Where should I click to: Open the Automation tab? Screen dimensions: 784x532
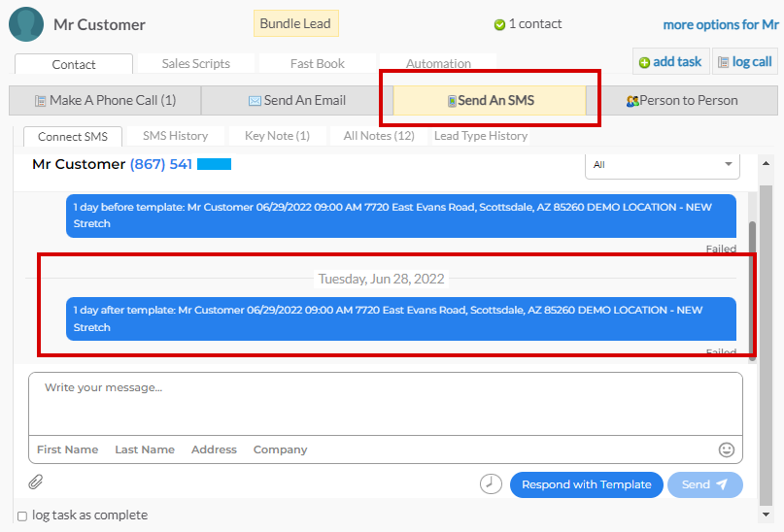tap(438, 63)
